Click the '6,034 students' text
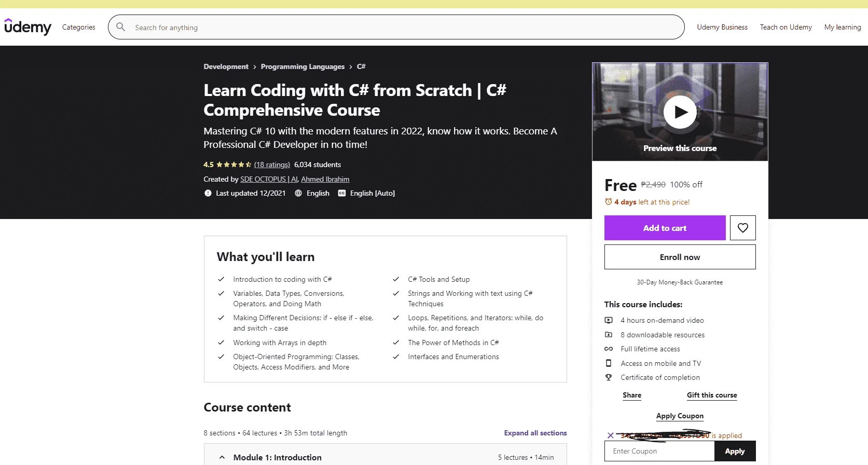This screenshot has width=868, height=465. pos(318,165)
